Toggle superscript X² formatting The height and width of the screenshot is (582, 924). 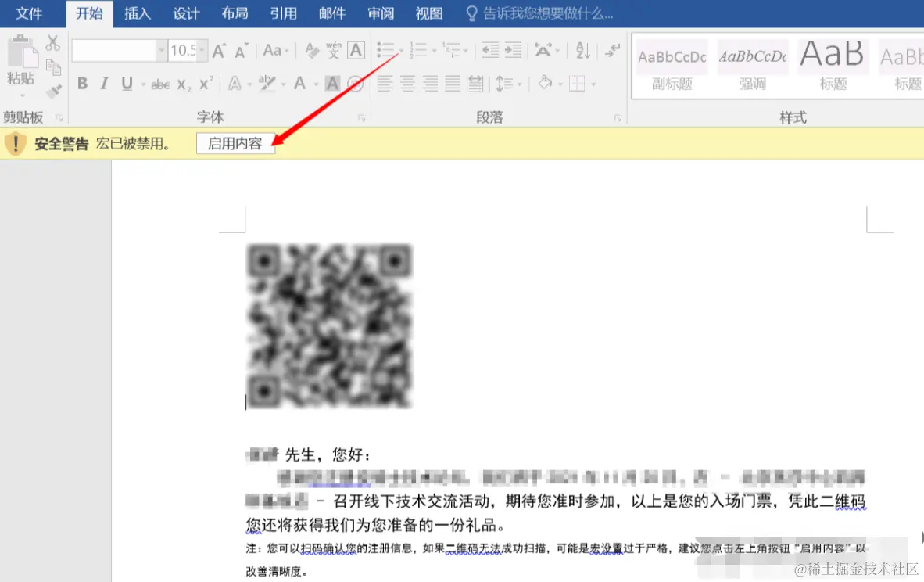coord(206,83)
